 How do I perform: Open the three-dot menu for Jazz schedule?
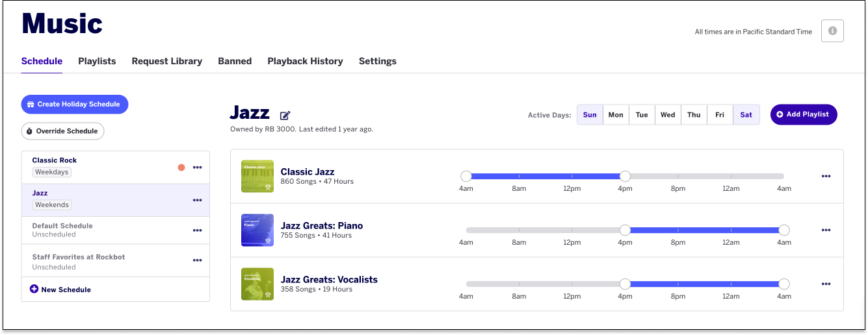197,200
